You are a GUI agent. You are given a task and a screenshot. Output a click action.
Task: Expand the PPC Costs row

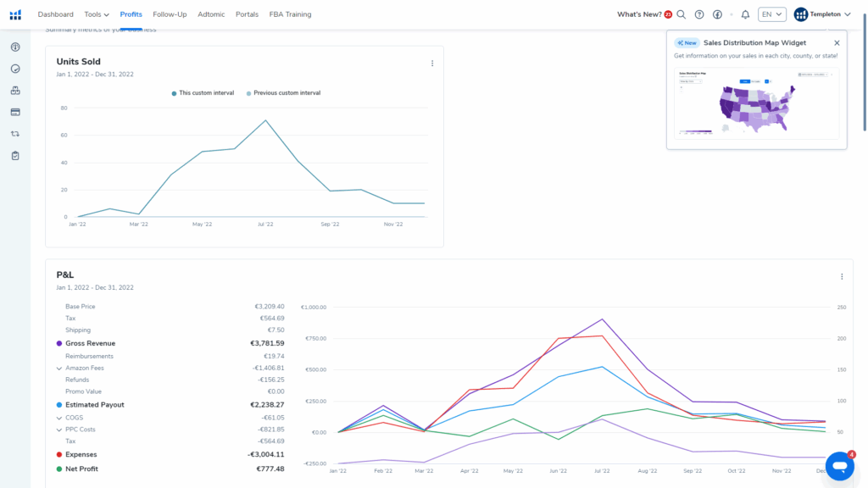(59, 430)
